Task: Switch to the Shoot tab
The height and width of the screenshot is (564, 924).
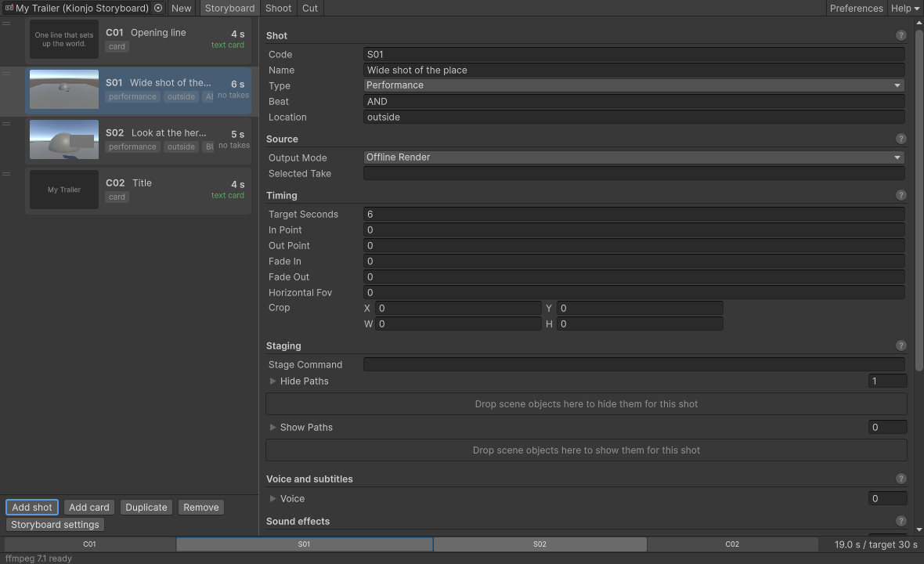Action: click(278, 9)
